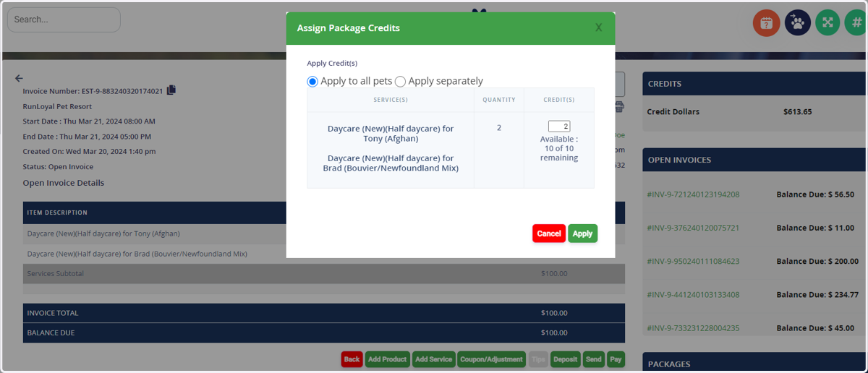Click the Tips button
868x373 pixels.
pyautogui.click(x=537, y=359)
